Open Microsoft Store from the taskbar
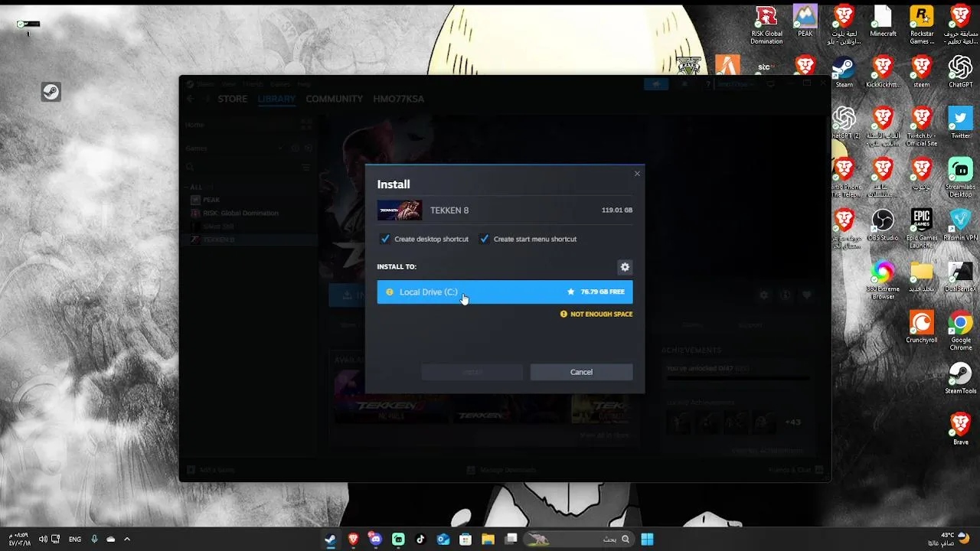Viewport: 980px width, 551px height. pyautogui.click(x=465, y=539)
